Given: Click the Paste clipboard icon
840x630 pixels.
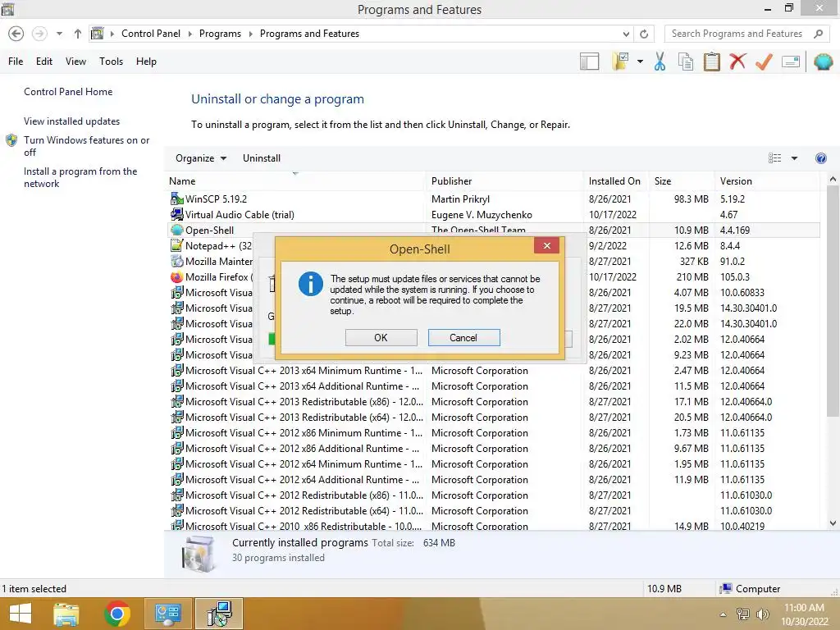Looking at the screenshot, I should click(711, 62).
